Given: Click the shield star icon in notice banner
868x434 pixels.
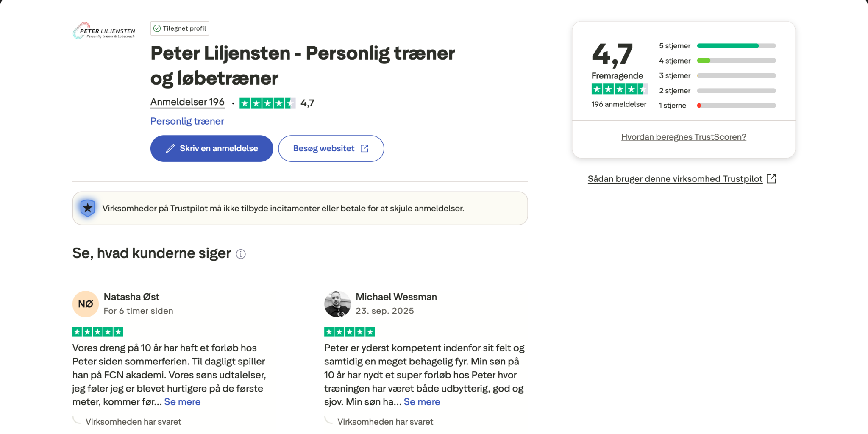Looking at the screenshot, I should coord(88,208).
